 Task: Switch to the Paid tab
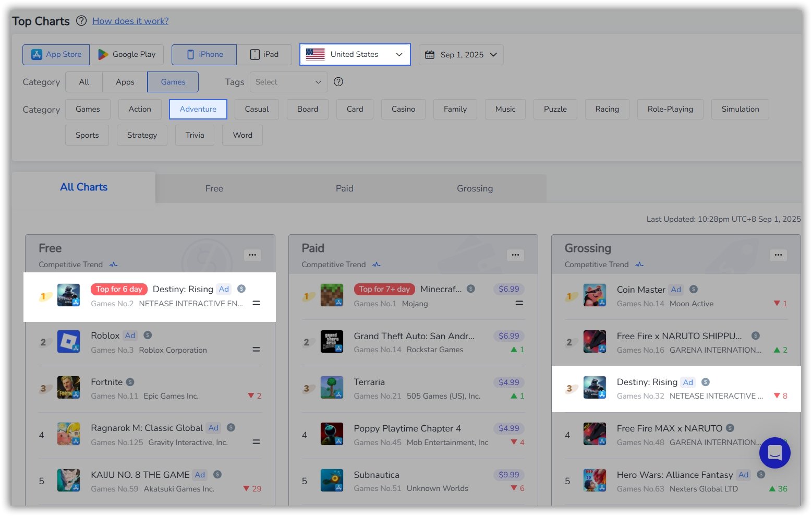click(x=345, y=188)
